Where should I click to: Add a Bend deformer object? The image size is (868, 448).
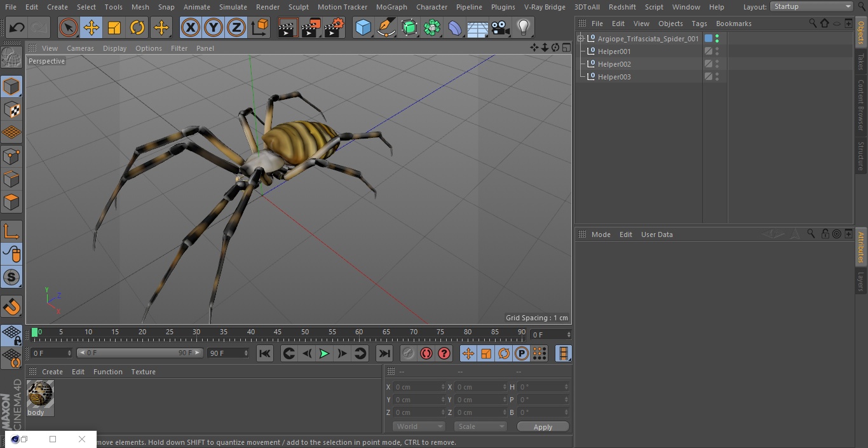pos(455,27)
